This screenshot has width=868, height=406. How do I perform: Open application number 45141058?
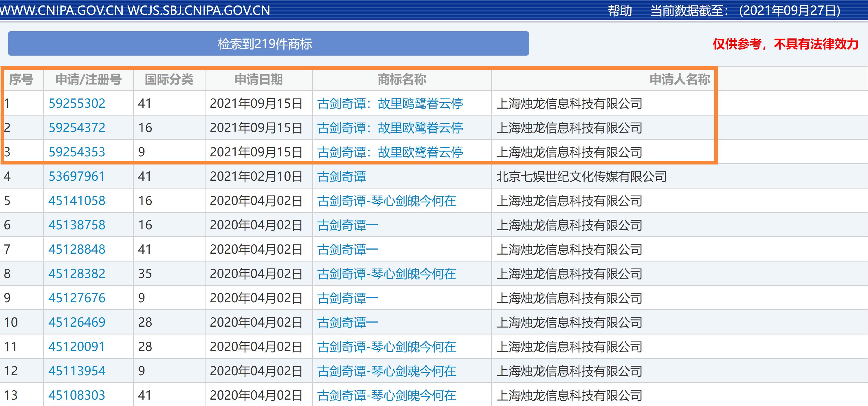[77, 201]
